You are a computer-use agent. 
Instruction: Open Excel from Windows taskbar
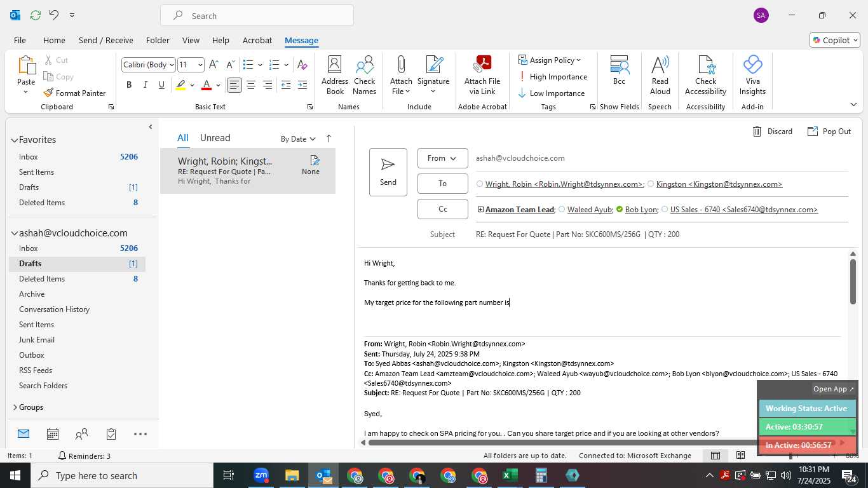click(510, 475)
